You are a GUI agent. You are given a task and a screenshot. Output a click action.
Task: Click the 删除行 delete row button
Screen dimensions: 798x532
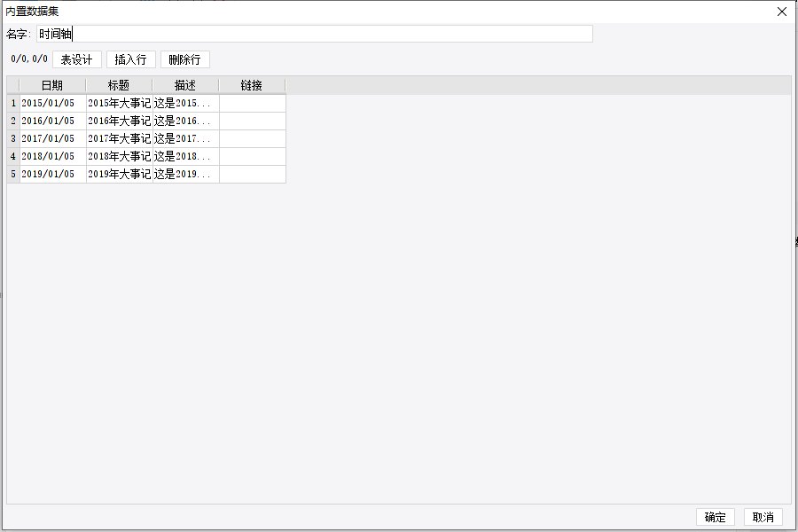185,59
